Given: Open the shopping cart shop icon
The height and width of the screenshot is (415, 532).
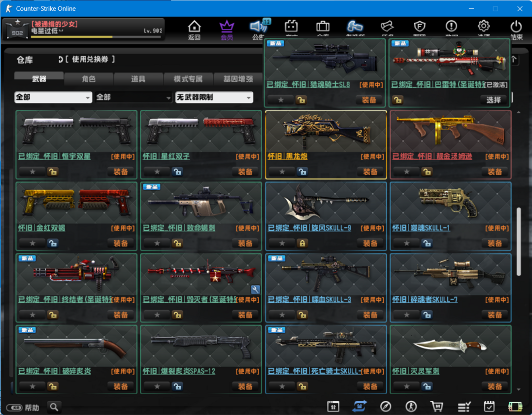Looking at the screenshot, I should tap(437, 406).
